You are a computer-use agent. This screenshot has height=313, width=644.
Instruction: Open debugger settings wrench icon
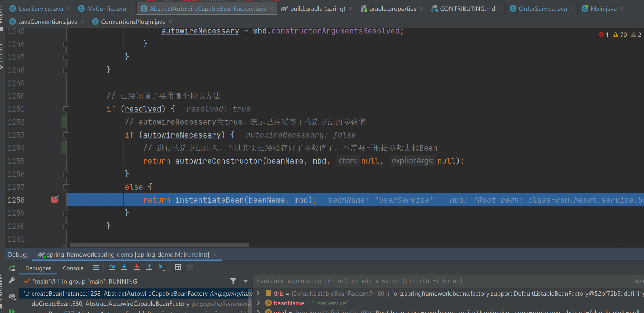coord(12,280)
